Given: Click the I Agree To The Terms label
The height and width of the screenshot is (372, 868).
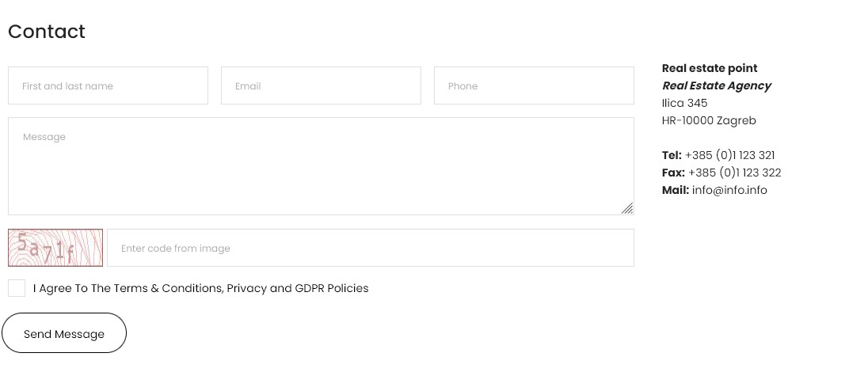Looking at the screenshot, I should coord(201,288).
